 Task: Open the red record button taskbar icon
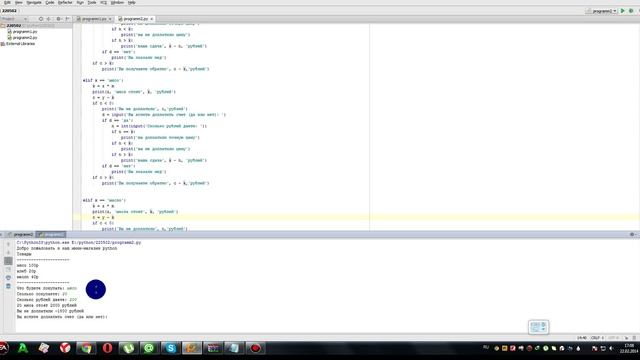(256, 348)
